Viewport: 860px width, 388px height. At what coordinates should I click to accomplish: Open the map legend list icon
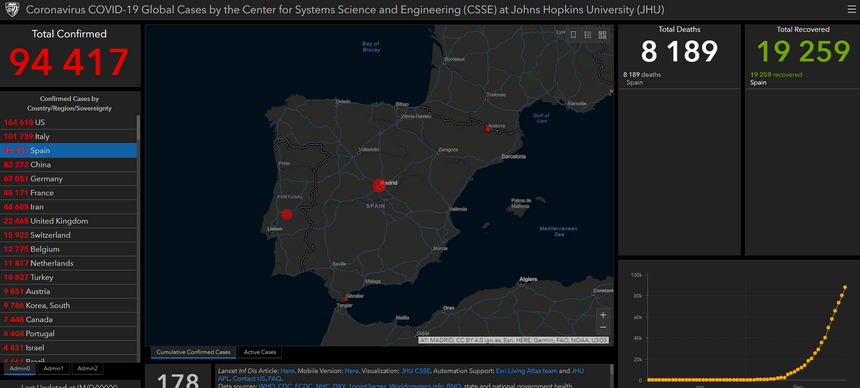587,35
